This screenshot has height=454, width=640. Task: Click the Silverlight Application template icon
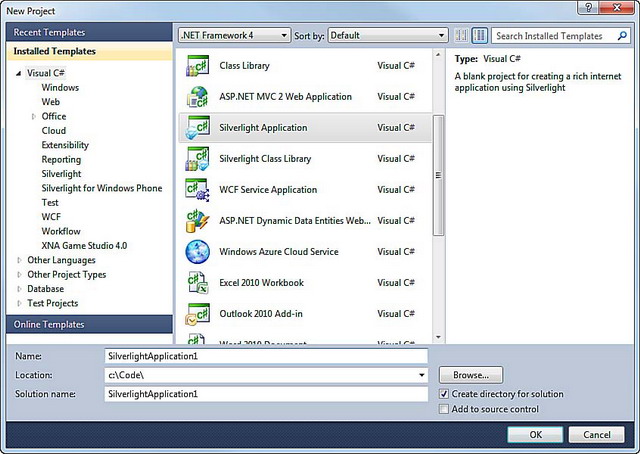(198, 128)
